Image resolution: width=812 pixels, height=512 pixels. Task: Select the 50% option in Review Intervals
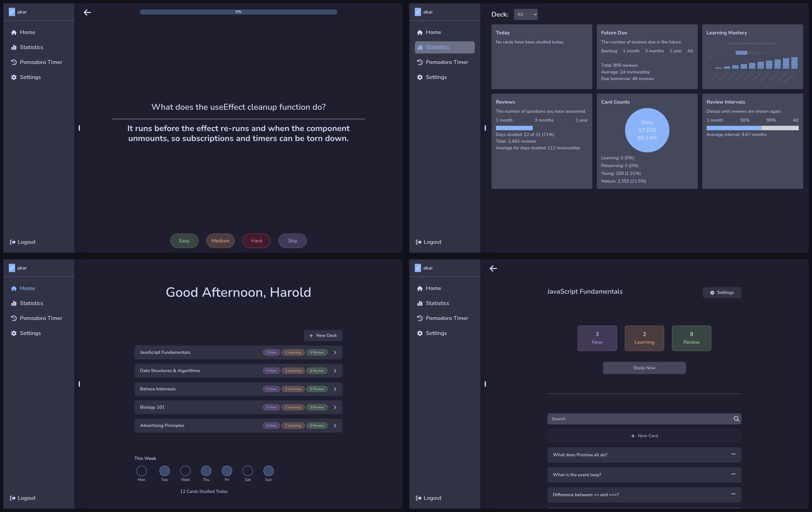(745, 120)
